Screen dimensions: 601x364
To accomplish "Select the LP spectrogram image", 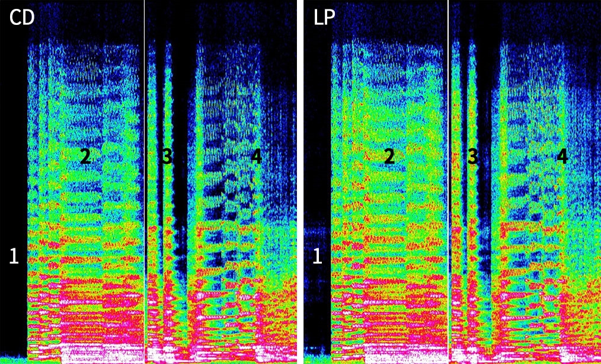I will (452, 182).
